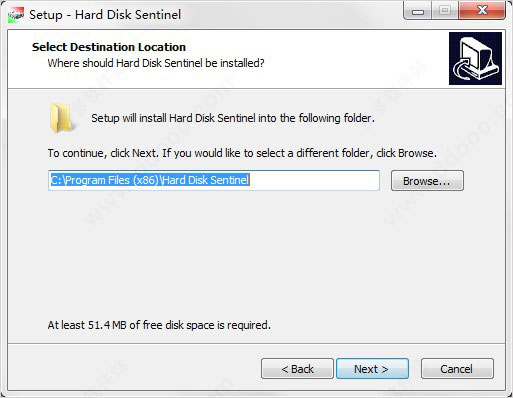Click the grayed-out maximize button
This screenshot has height=398, width=513.
coord(445,11)
